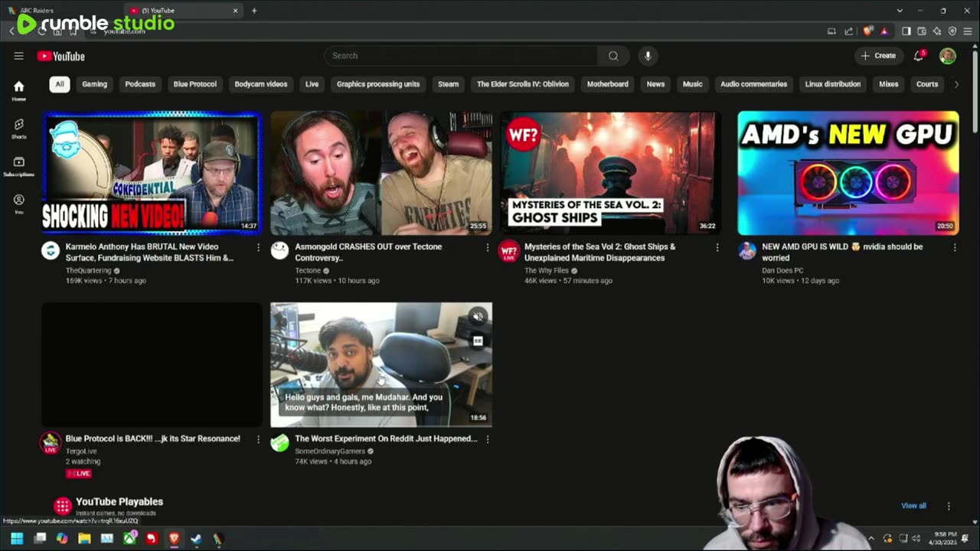
Task: Play the AMD's NEW GPU thumbnail
Action: pos(848,173)
